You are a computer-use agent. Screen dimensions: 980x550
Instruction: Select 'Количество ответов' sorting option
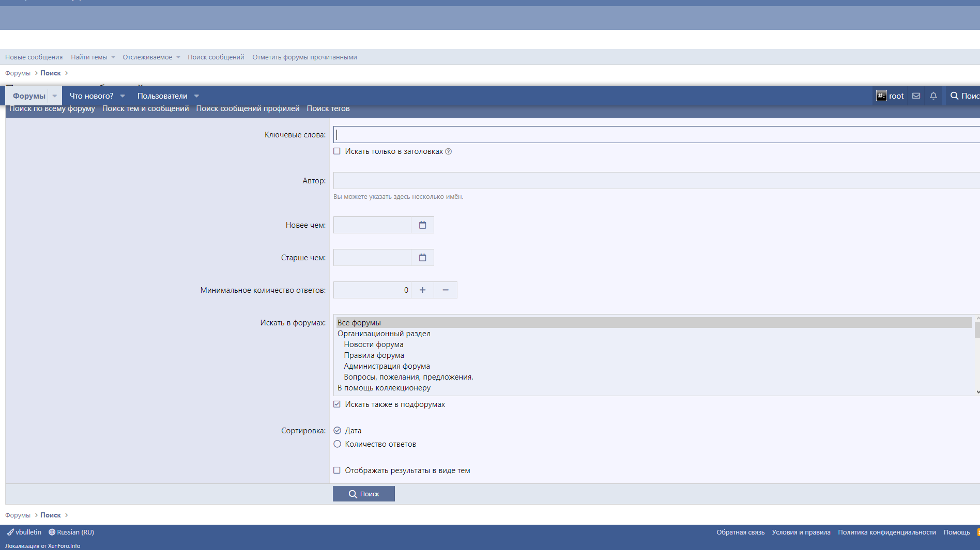point(337,444)
